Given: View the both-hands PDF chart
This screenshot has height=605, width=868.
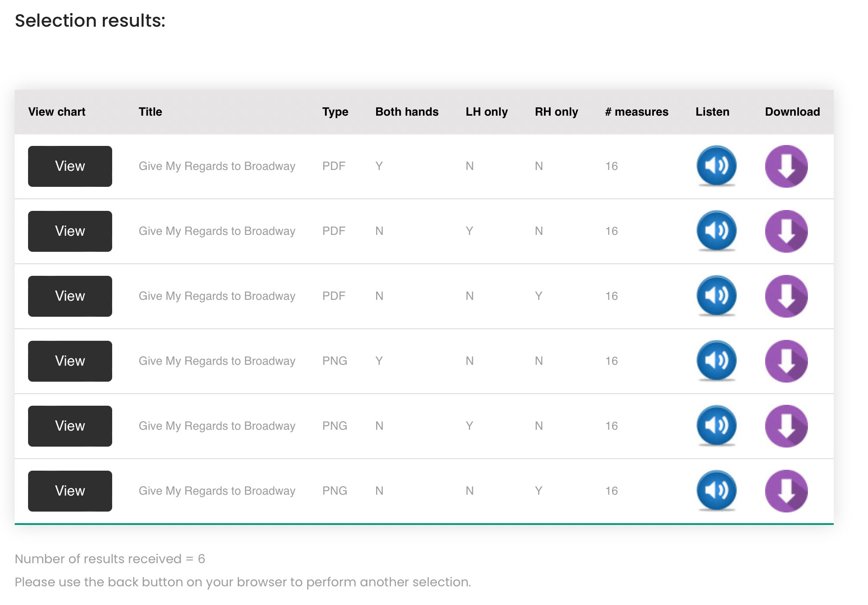Looking at the screenshot, I should [70, 166].
